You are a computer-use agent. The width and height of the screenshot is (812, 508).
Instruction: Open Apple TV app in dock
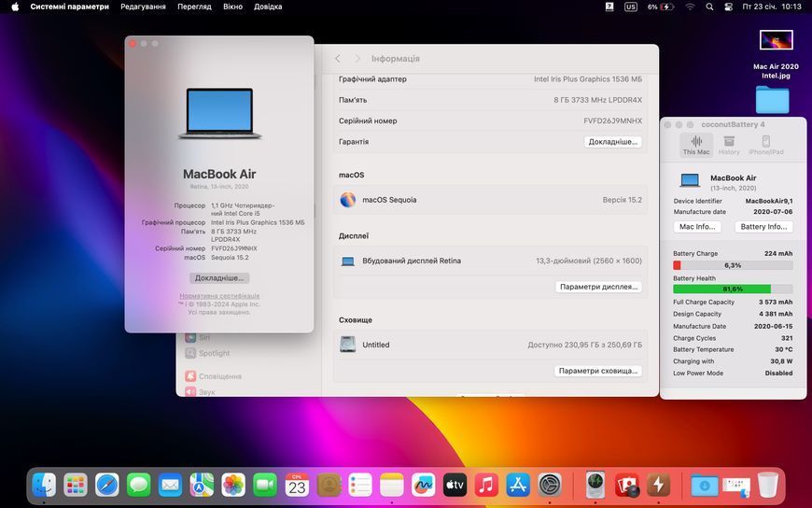point(455,486)
